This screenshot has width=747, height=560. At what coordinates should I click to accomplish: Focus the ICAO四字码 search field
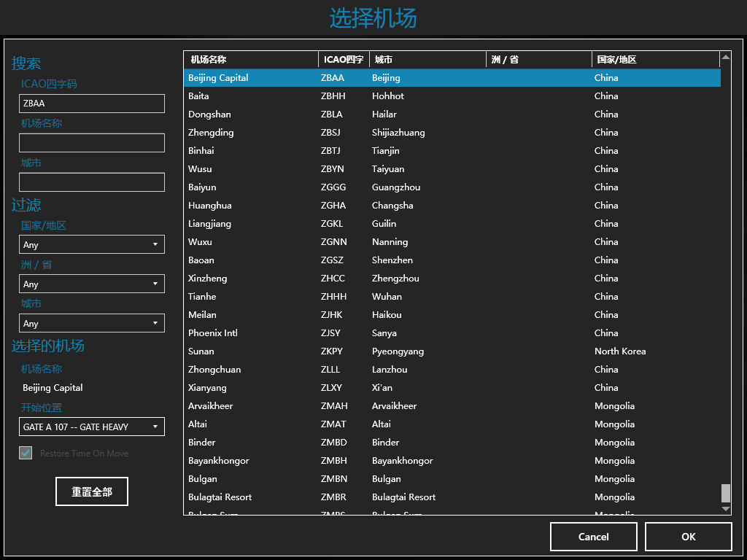tap(92, 104)
